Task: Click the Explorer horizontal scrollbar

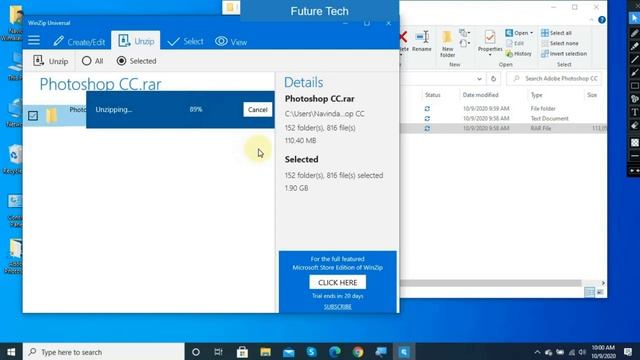Action: (x=490, y=283)
